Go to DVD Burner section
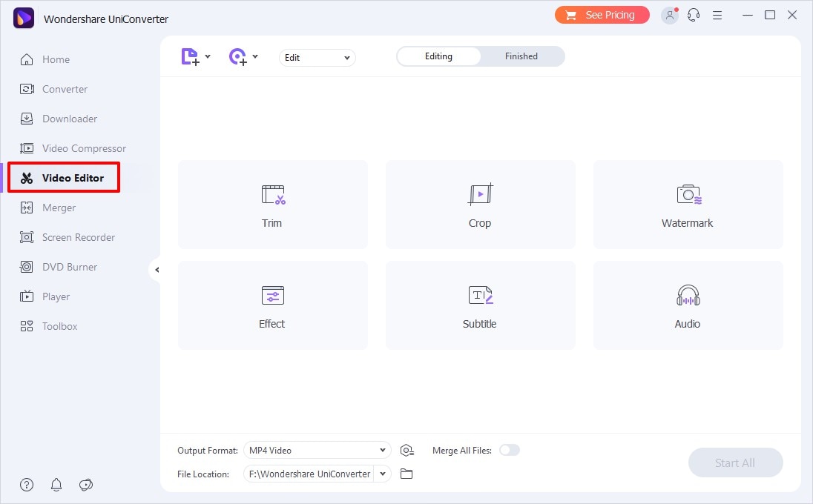The image size is (813, 504). (58, 267)
